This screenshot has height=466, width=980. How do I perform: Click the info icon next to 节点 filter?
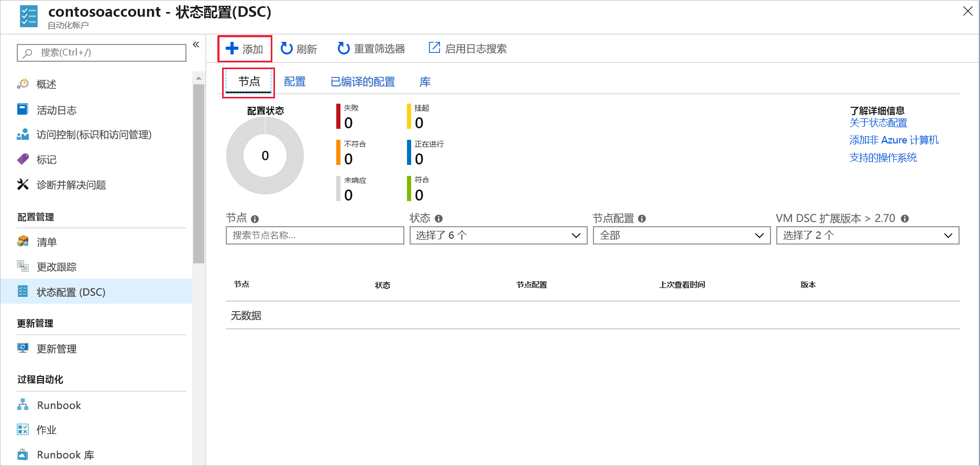pos(255,219)
